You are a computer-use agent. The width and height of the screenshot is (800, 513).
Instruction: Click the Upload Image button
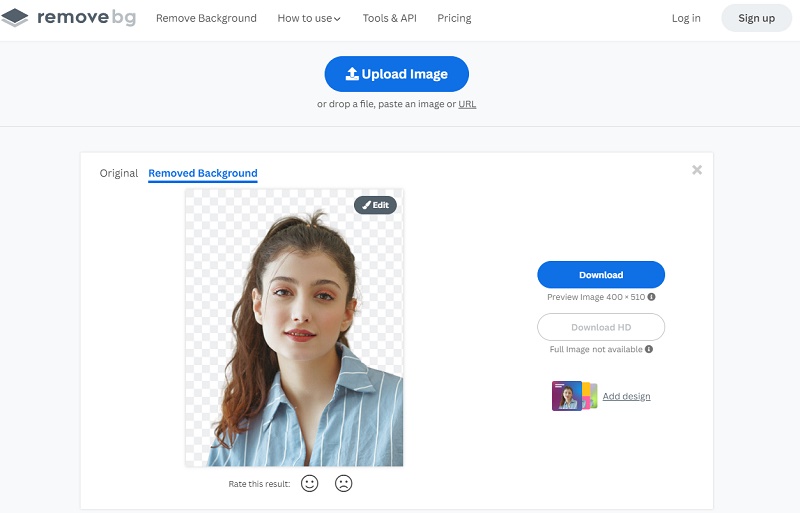coord(396,74)
